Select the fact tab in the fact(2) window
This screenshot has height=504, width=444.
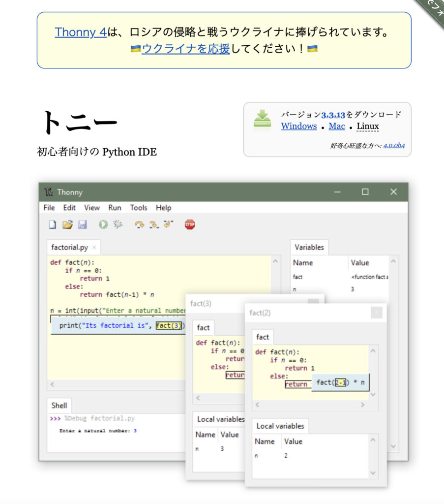click(262, 337)
